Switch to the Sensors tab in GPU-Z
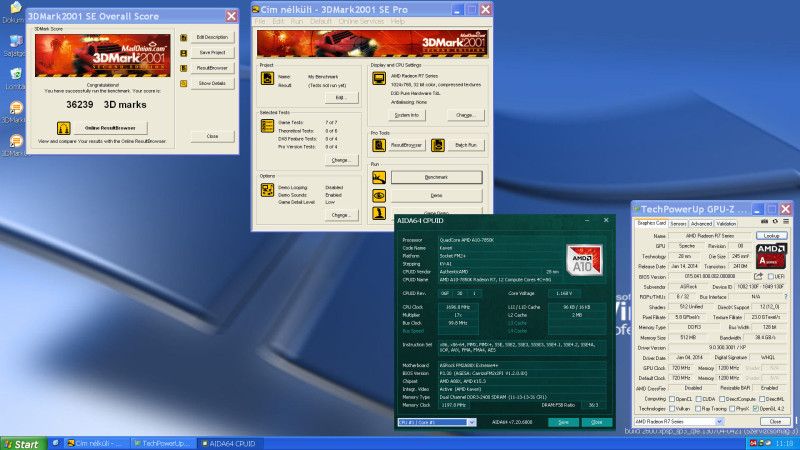The width and height of the screenshot is (800, 450). coord(678,223)
